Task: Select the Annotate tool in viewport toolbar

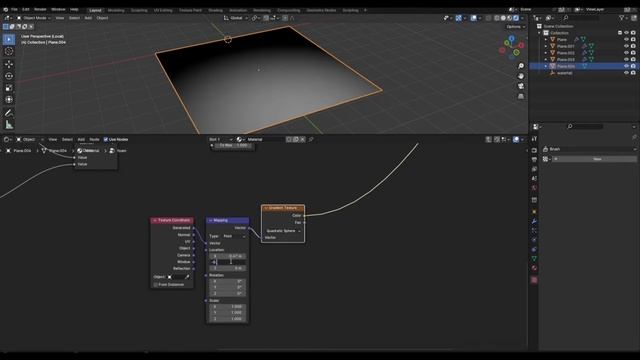Action: pyautogui.click(x=9, y=113)
